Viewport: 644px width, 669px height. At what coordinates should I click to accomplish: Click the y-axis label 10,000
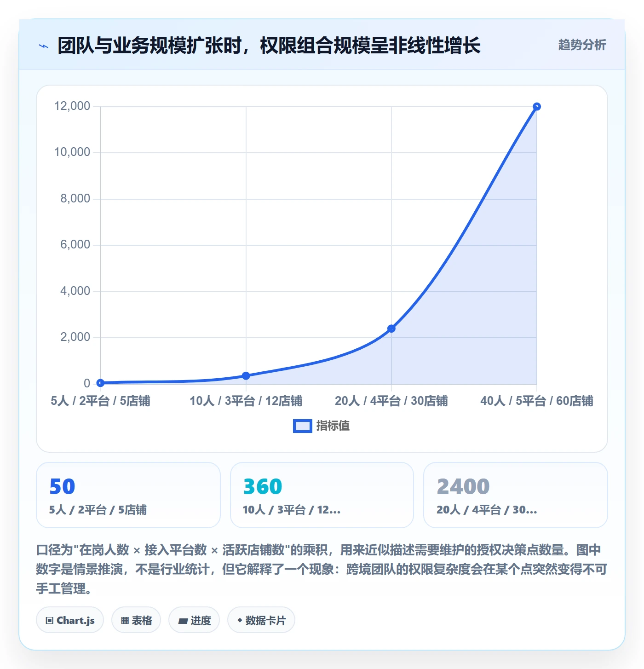pyautogui.click(x=72, y=152)
